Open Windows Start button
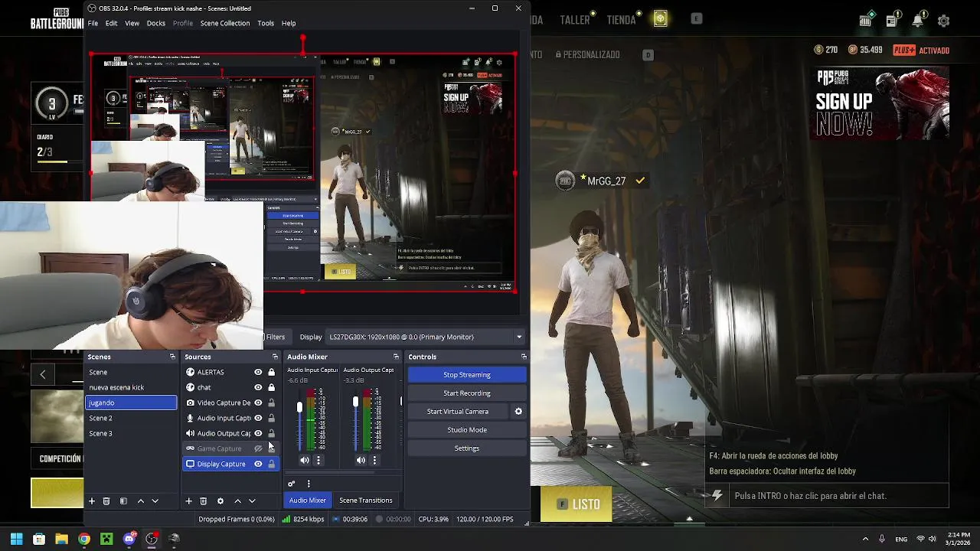 16,539
